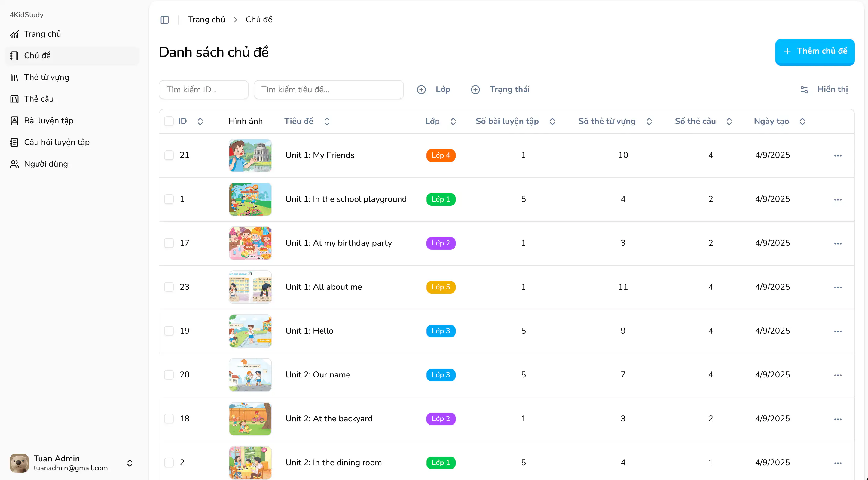Image resolution: width=868 pixels, height=480 pixels.
Task: Check the select-all checkbox in the header
Action: click(169, 121)
